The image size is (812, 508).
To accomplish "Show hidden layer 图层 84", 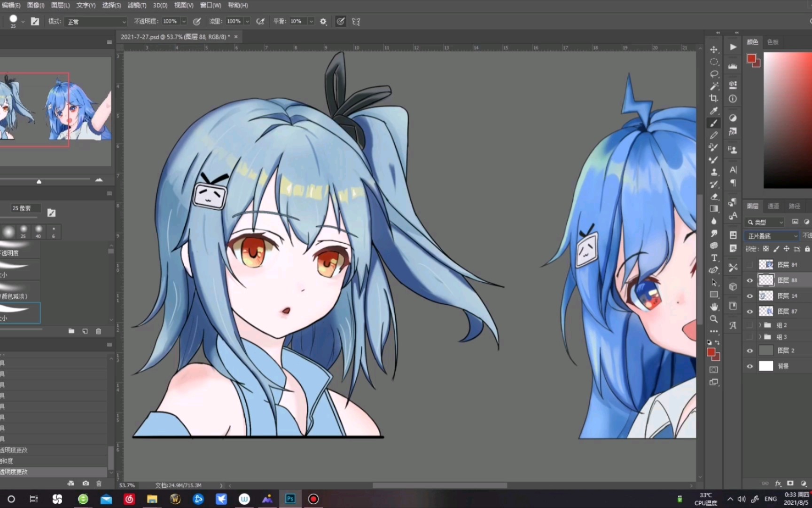I will tap(750, 265).
